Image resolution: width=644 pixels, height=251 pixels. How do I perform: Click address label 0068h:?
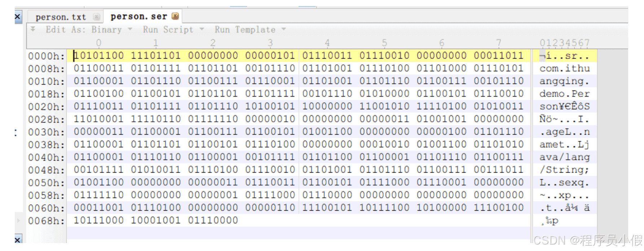(x=47, y=221)
